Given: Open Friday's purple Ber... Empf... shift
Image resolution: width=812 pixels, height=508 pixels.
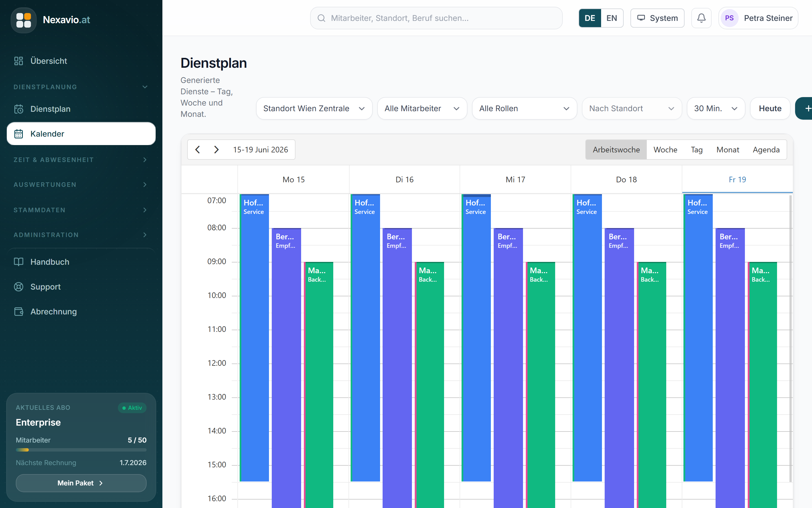Looking at the screenshot, I should pos(730,368).
